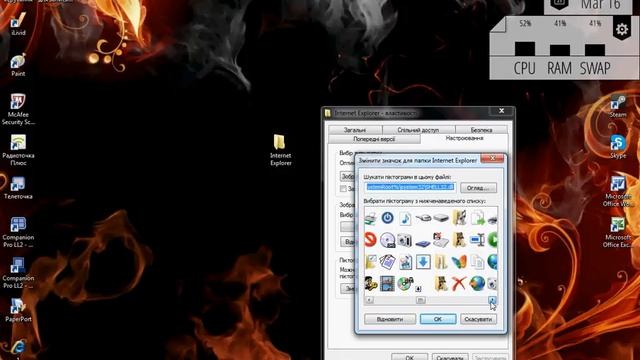Pick the music note file icon
Screen dimensions: 640x360
coord(405,218)
